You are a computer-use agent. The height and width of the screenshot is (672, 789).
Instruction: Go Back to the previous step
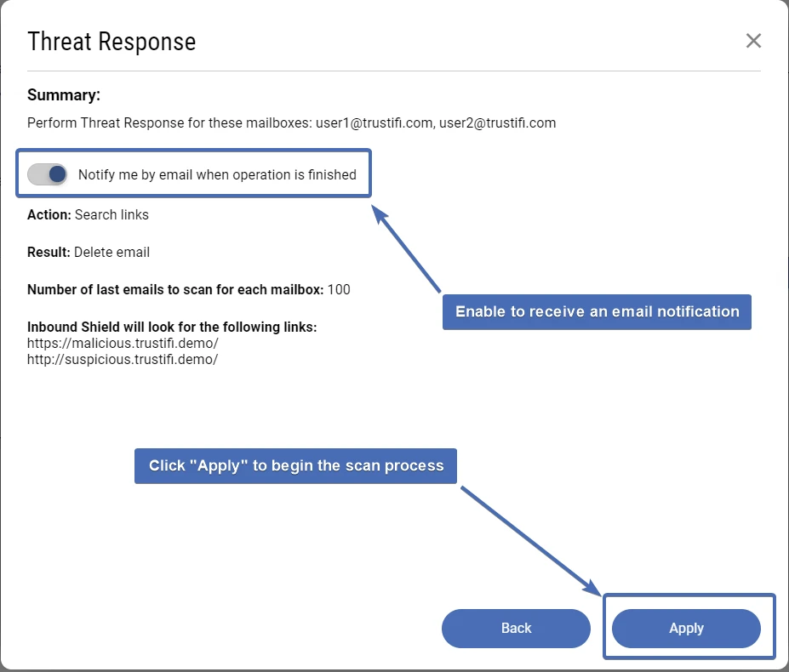tap(516, 629)
